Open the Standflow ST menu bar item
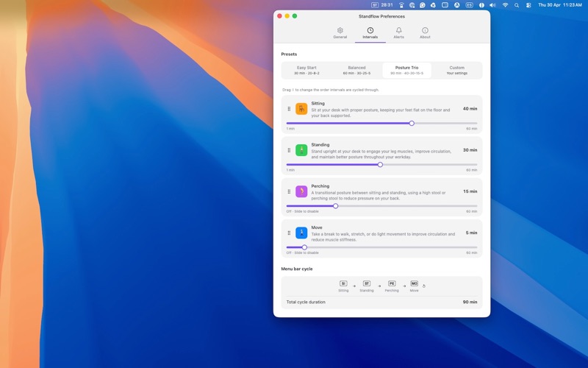This screenshot has width=588, height=368. 375,5
